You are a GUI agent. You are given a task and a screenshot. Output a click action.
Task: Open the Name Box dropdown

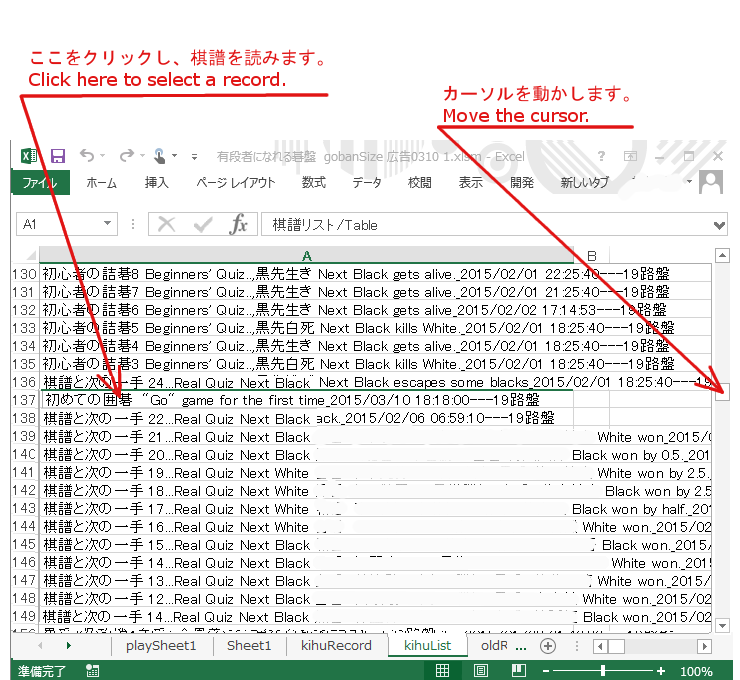(107, 225)
